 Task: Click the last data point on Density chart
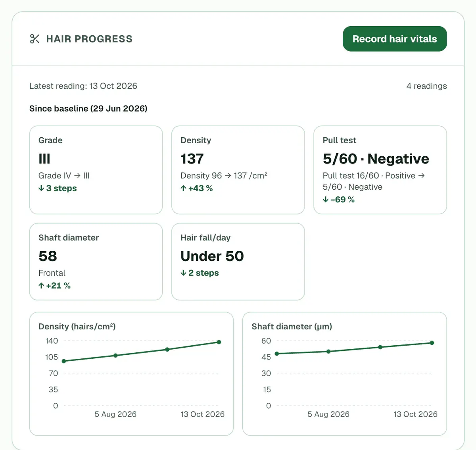point(219,342)
